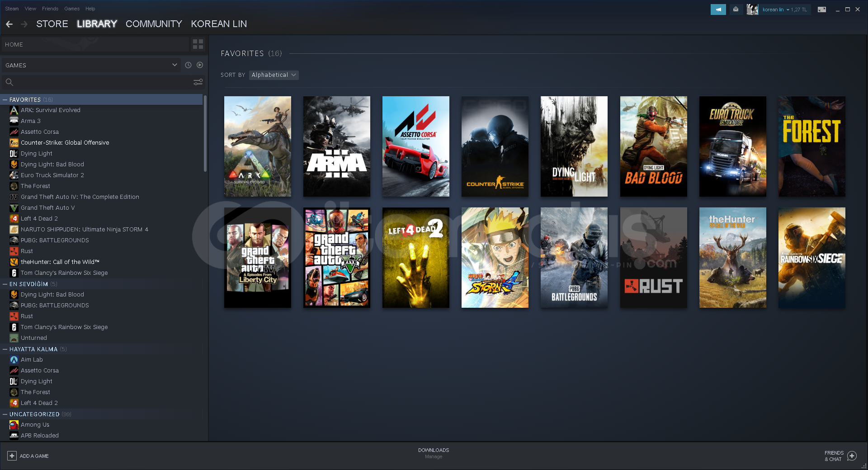
Task: Open the Rust cover art
Action: point(654,258)
